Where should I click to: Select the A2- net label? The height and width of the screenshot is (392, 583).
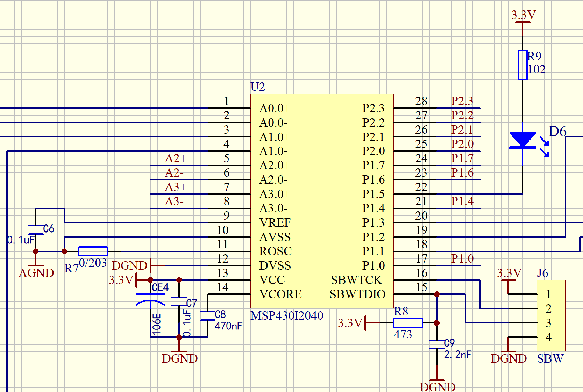point(174,173)
